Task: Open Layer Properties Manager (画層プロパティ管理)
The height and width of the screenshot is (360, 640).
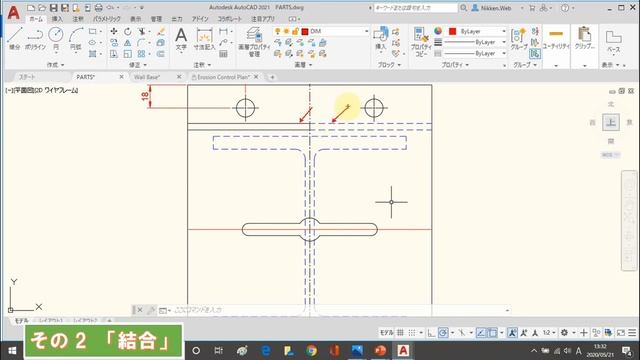Action: (x=254, y=41)
